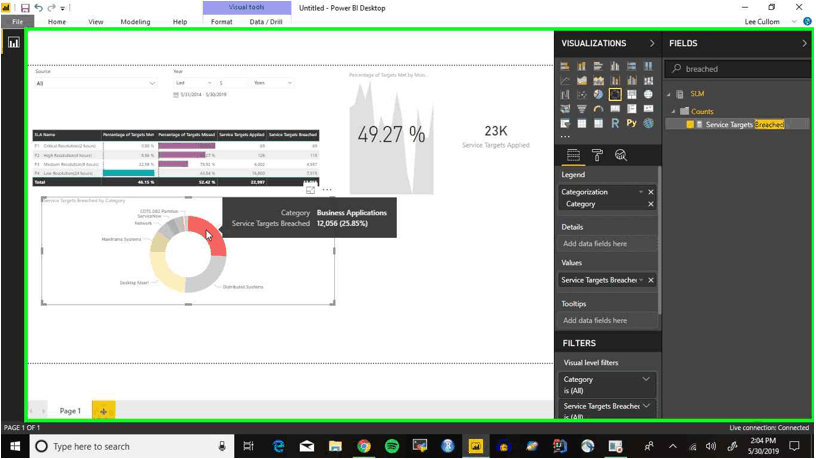Select the line chart visualization
The width and height of the screenshot is (816, 459).
tap(565, 81)
